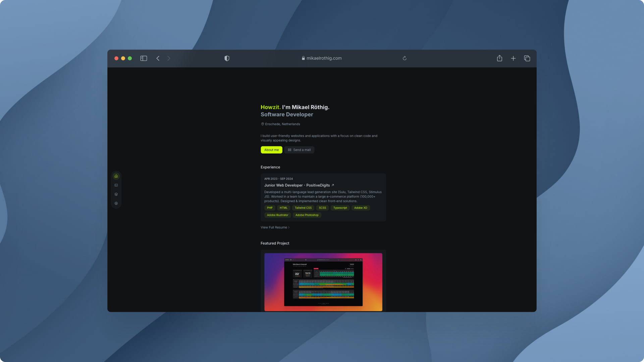The height and width of the screenshot is (362, 644).
Task: Open the featured project thumbnail
Action: point(323,282)
